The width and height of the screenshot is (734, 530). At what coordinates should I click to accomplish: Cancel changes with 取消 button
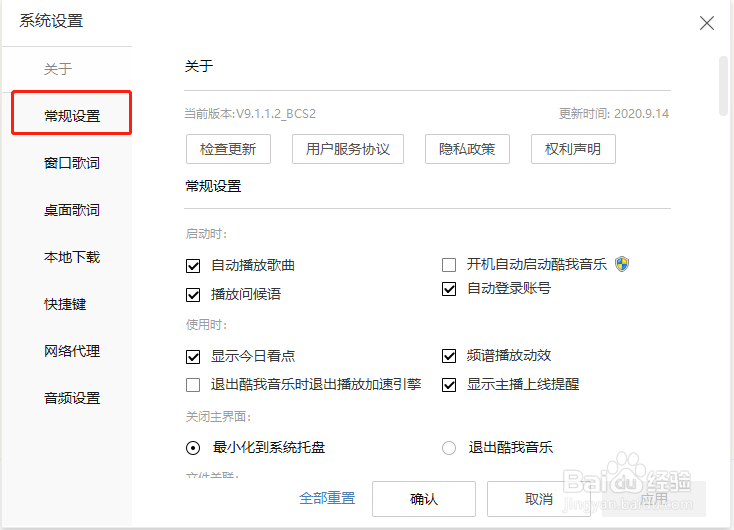pyautogui.click(x=538, y=499)
